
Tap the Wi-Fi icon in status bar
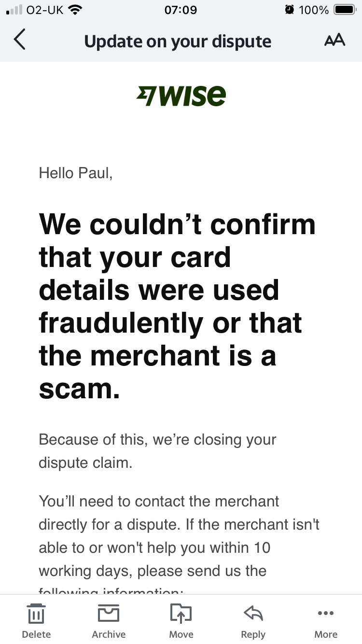(75, 10)
